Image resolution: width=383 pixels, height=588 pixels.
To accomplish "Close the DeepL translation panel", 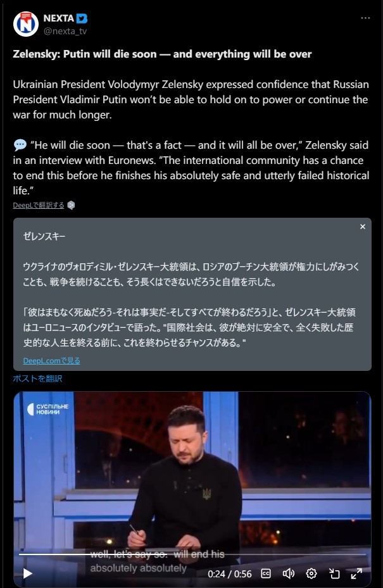I will (x=362, y=227).
